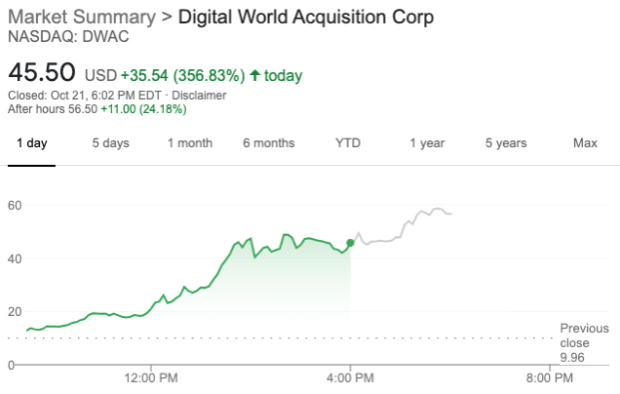This screenshot has height=394, width=620.
Task: Switch to 5 years range
Action: (506, 143)
